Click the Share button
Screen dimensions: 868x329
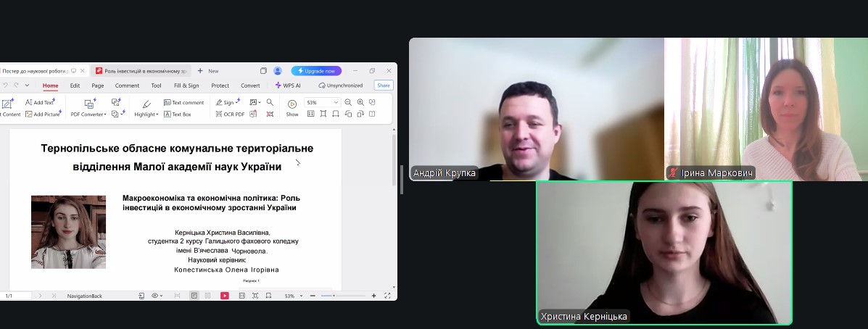[383, 86]
